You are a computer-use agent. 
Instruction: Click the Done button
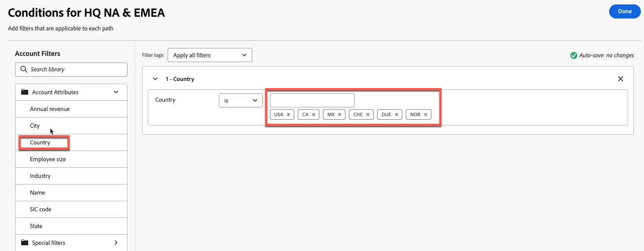[x=625, y=11]
